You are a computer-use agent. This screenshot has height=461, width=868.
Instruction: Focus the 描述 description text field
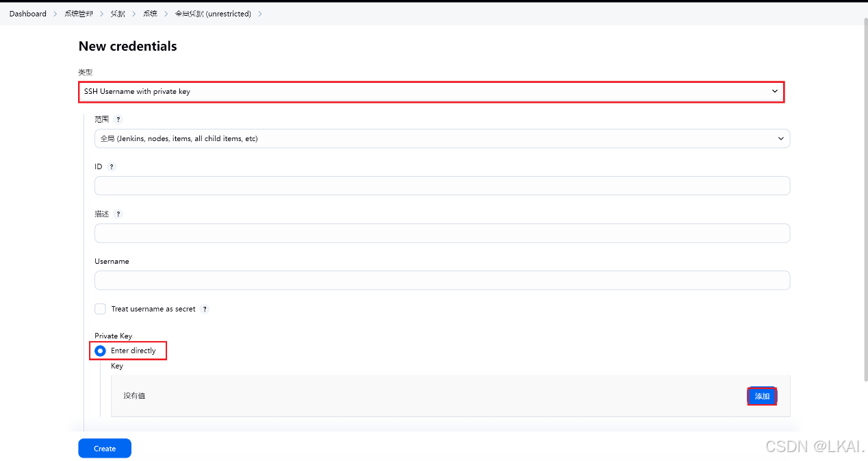click(x=442, y=233)
